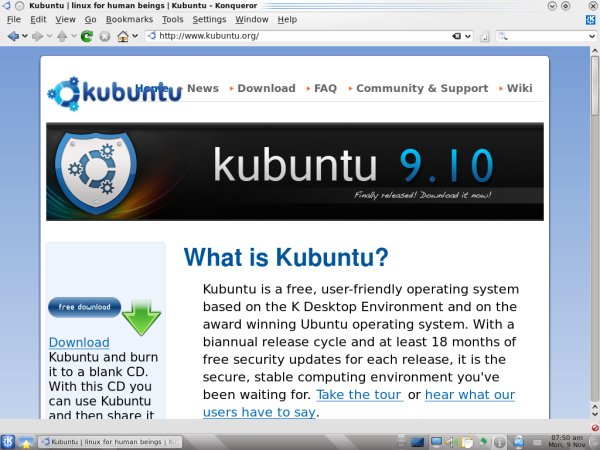This screenshot has width=600, height=450.
Task: Open the Back history dropdown arrow
Action: (x=25, y=36)
